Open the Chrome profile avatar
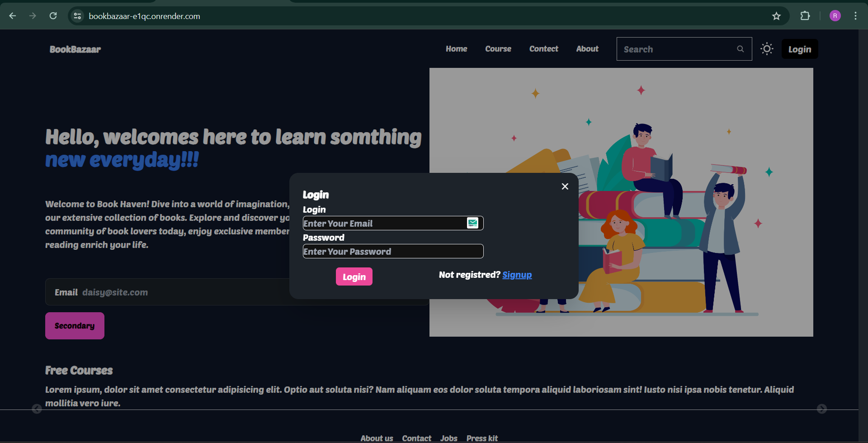 coord(835,16)
